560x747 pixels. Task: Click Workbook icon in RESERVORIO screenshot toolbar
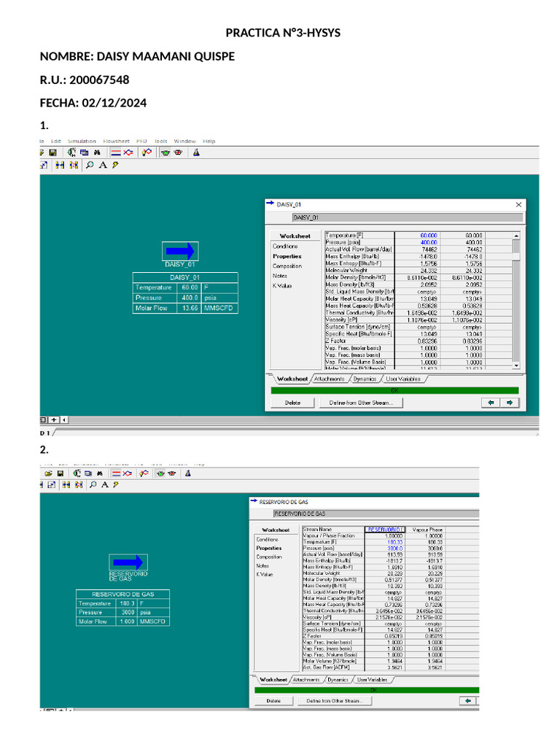coord(88,473)
